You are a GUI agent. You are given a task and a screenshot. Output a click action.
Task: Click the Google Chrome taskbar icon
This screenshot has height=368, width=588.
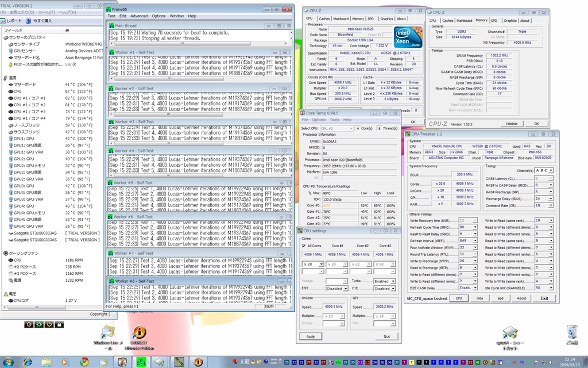point(84,362)
